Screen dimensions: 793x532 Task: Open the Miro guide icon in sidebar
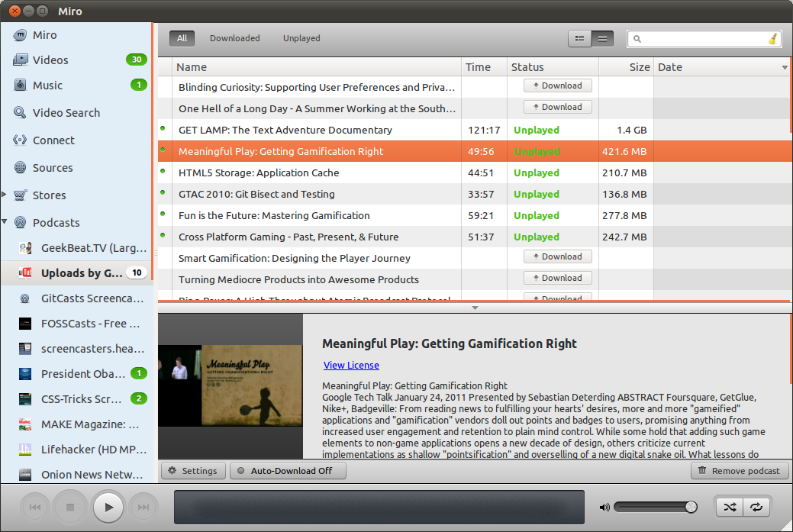click(x=20, y=35)
